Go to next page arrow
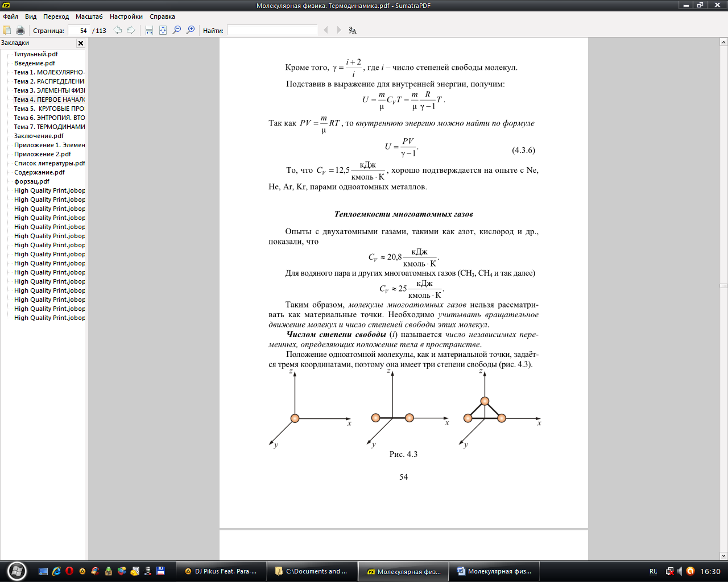 [131, 30]
